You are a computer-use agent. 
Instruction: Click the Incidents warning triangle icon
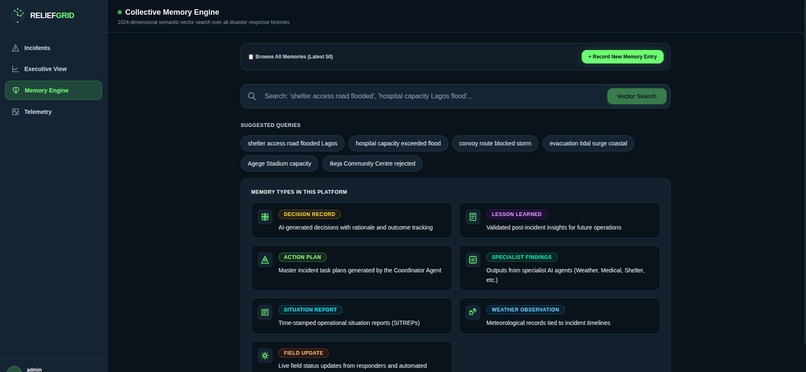point(15,48)
